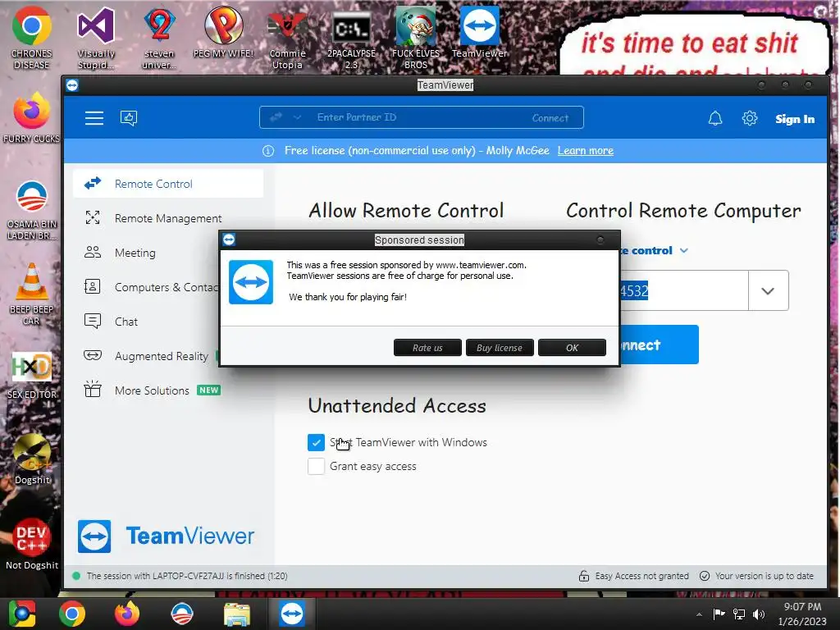Click OK in Sponsored session dialog
Viewport: 840px width, 630px height.
[572, 348]
